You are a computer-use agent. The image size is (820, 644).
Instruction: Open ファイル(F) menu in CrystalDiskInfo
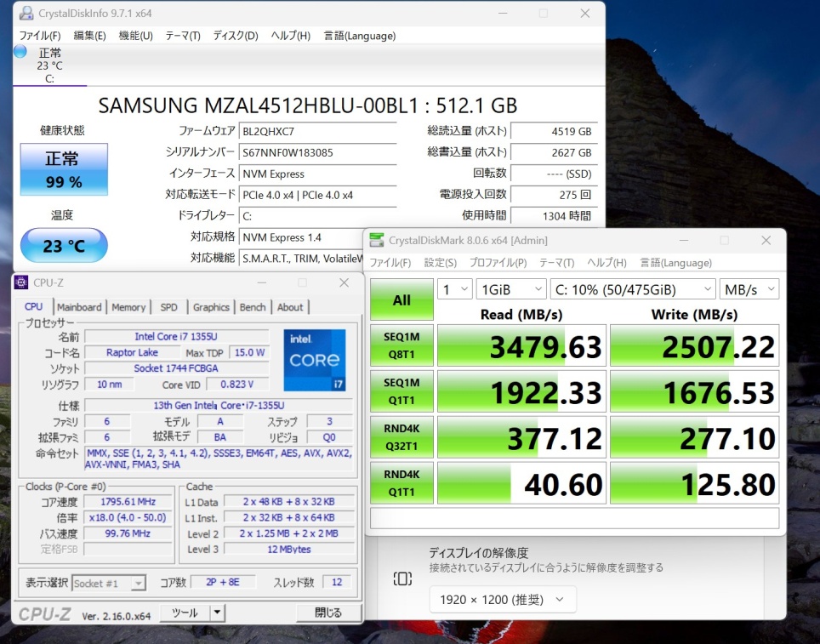40,36
